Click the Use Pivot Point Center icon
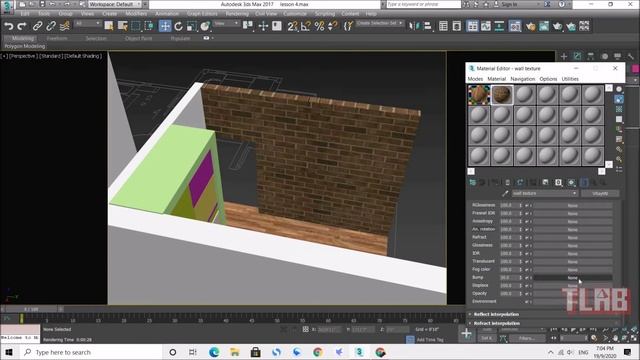 pyautogui.click(x=248, y=26)
